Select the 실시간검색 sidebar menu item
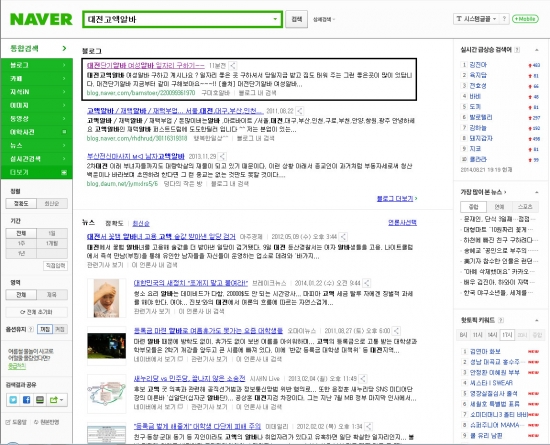Viewport: 550px width, 445px height. [x=37, y=159]
